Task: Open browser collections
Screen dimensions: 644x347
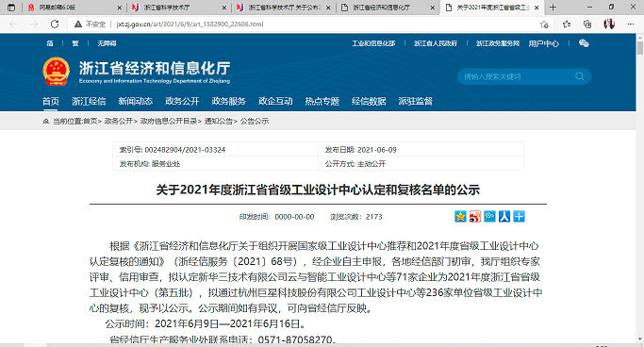Action: (x=587, y=25)
